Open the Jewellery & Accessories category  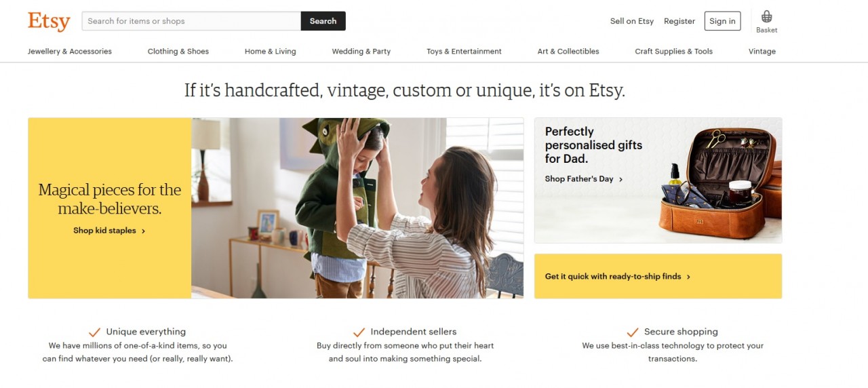pyautogui.click(x=70, y=52)
